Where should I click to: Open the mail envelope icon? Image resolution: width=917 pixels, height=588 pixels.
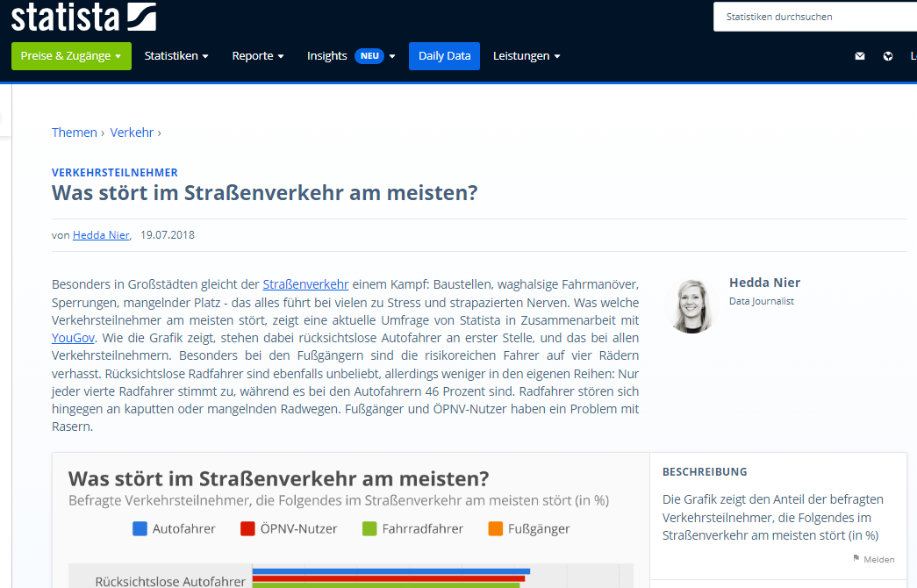pos(860,56)
